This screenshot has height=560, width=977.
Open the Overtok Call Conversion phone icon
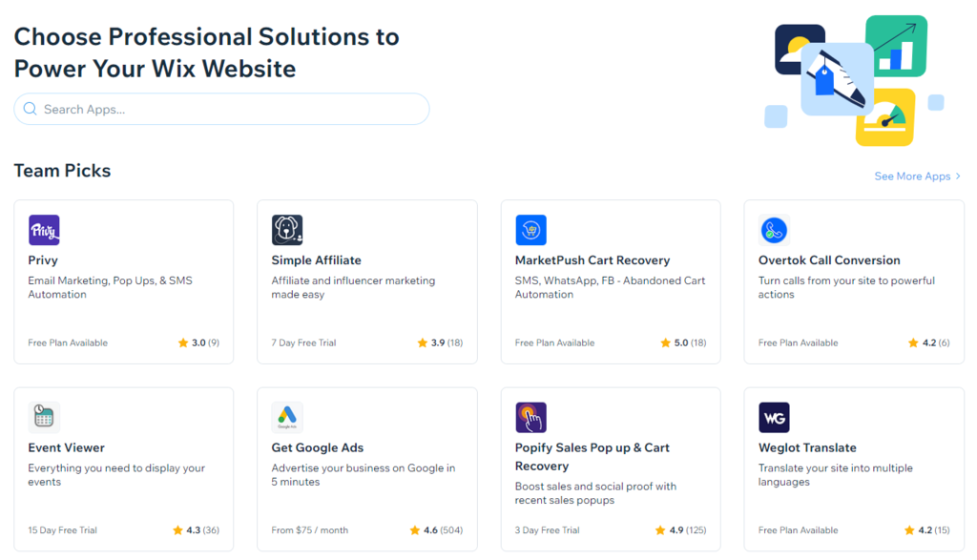(x=774, y=229)
